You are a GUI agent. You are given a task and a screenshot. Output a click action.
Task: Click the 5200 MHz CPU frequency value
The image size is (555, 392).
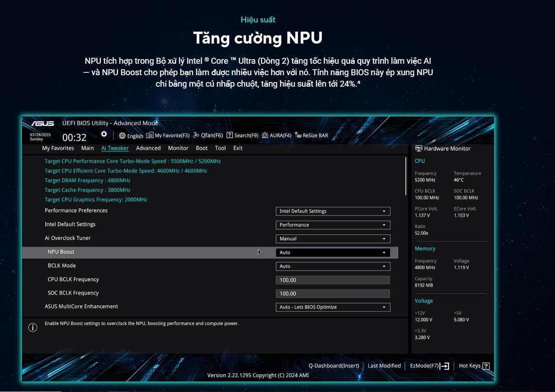pos(425,180)
